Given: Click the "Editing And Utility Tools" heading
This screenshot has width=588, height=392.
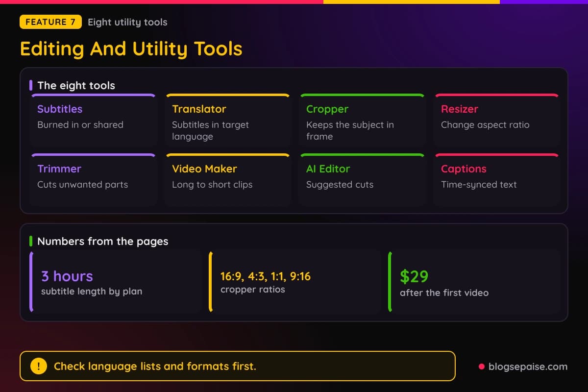Looking at the screenshot, I should [x=131, y=49].
